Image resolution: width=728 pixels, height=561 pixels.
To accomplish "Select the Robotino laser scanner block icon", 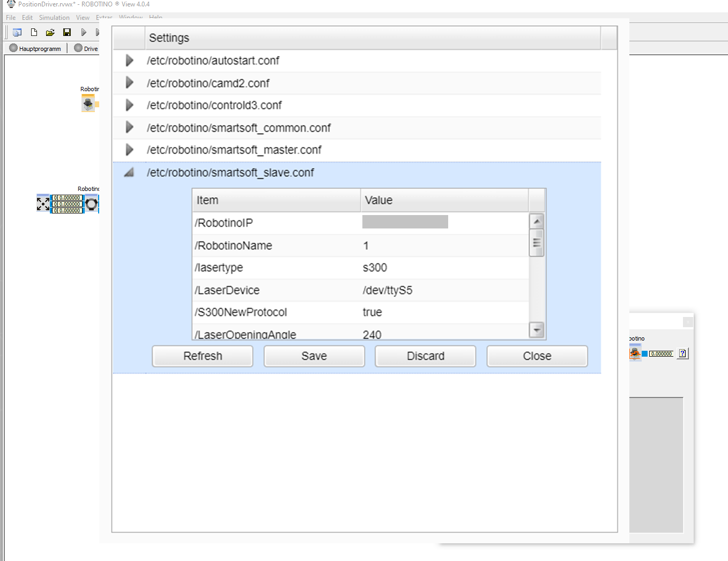I will (88, 103).
